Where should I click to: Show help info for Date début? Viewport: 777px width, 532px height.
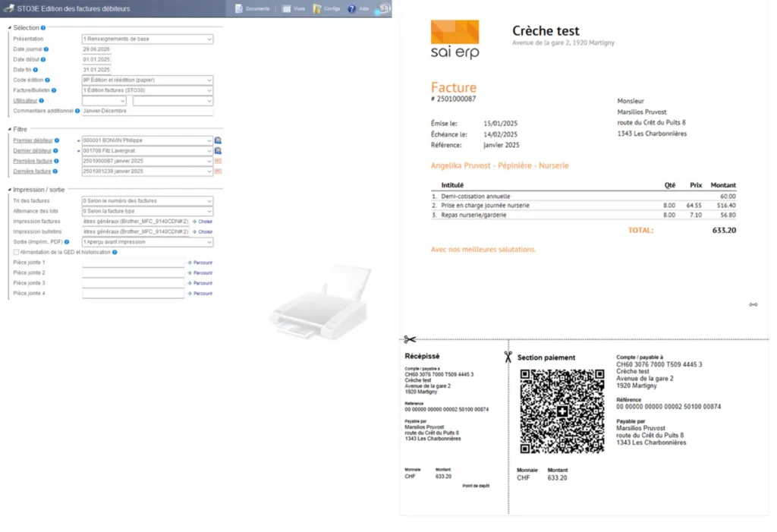43,59
